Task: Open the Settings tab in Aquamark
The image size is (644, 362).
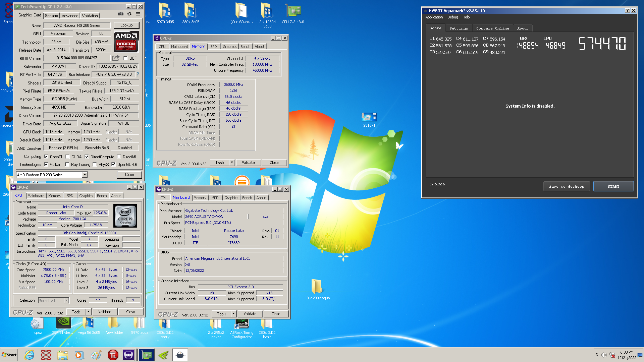Action: [x=459, y=28]
